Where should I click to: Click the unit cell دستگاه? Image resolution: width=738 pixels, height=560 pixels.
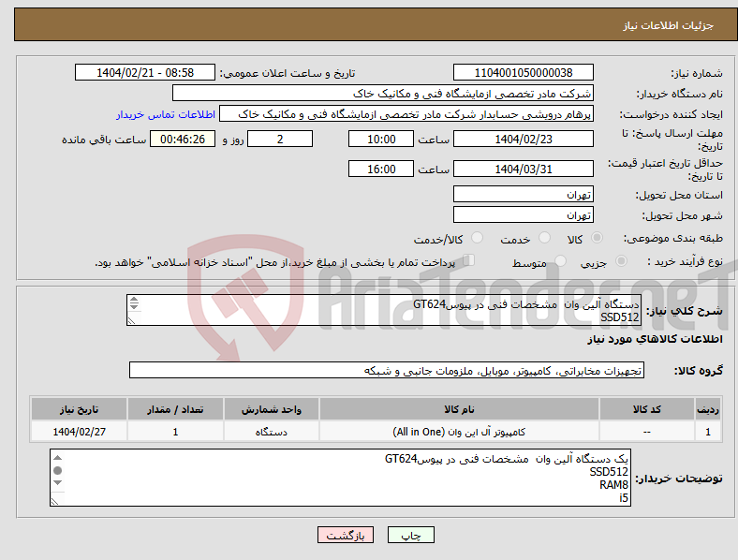[x=271, y=432]
